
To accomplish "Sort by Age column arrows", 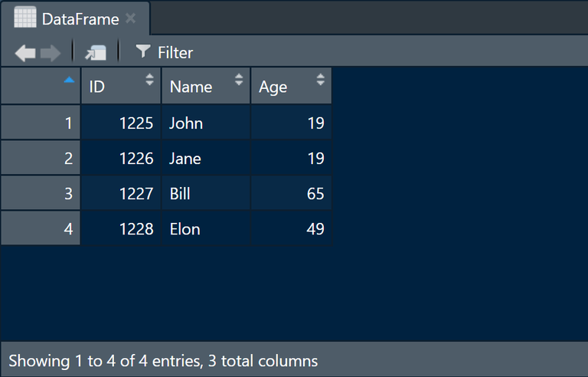I will click(x=320, y=79).
